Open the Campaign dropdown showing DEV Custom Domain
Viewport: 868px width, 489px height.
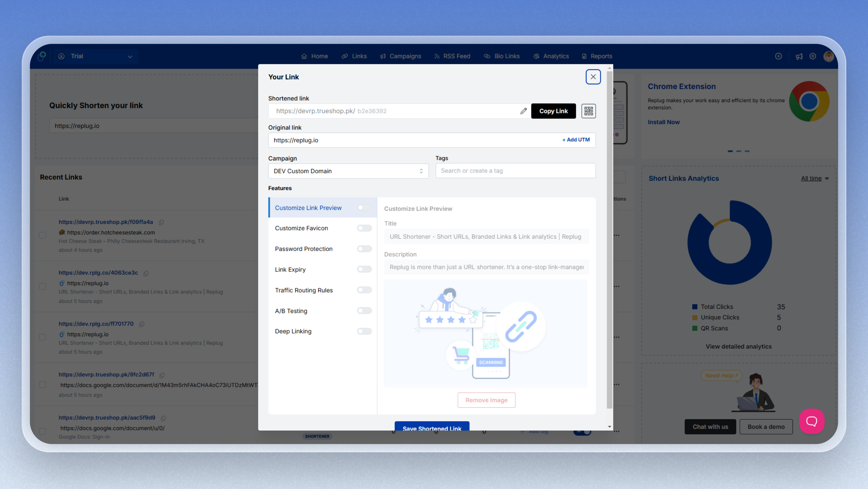click(x=348, y=171)
